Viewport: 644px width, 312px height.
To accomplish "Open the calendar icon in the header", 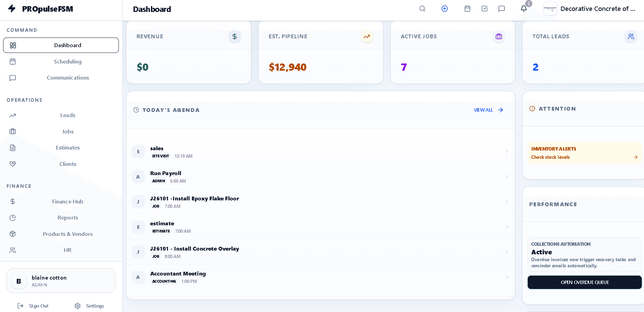I will (x=467, y=9).
